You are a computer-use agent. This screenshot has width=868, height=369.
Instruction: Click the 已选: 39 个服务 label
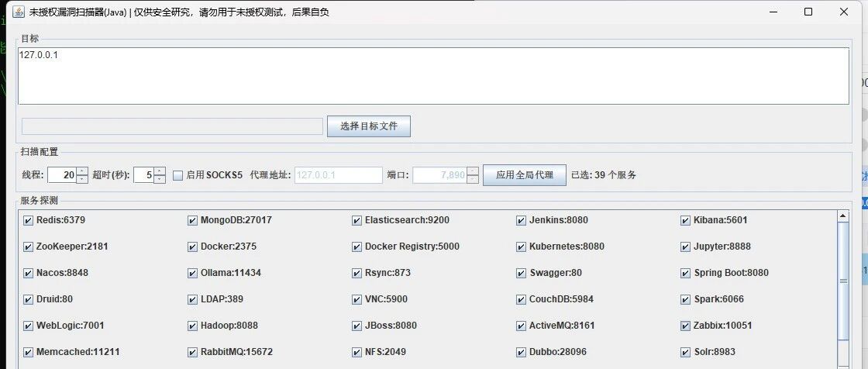pos(604,175)
